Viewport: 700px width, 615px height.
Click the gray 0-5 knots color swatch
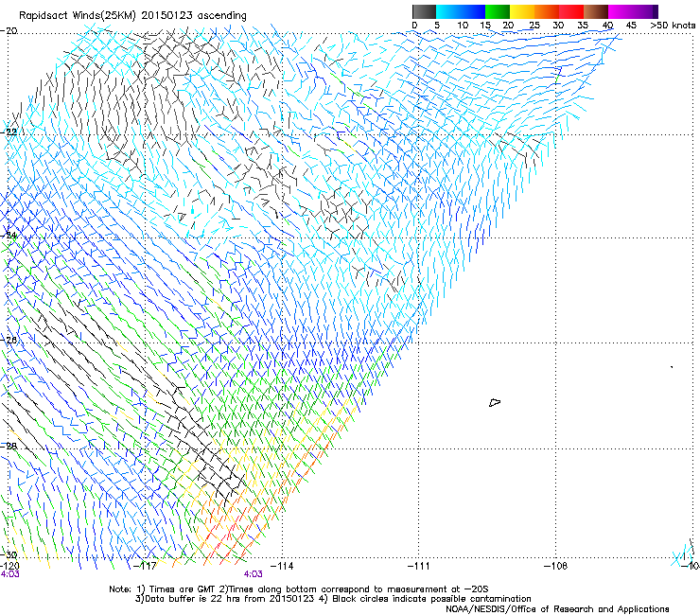(x=424, y=11)
